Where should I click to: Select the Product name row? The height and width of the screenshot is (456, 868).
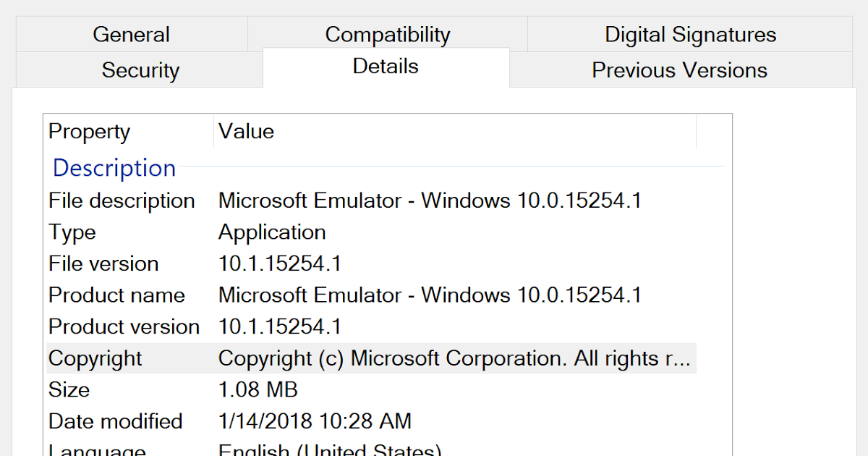coord(116,295)
